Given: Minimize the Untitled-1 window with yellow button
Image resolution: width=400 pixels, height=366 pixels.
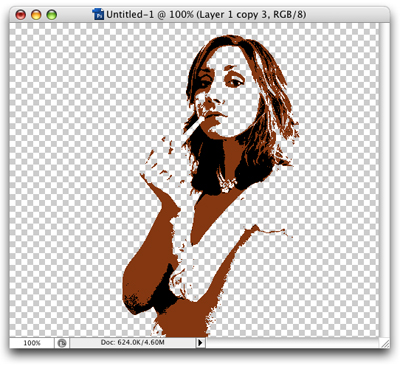Looking at the screenshot, I should coord(36,15).
